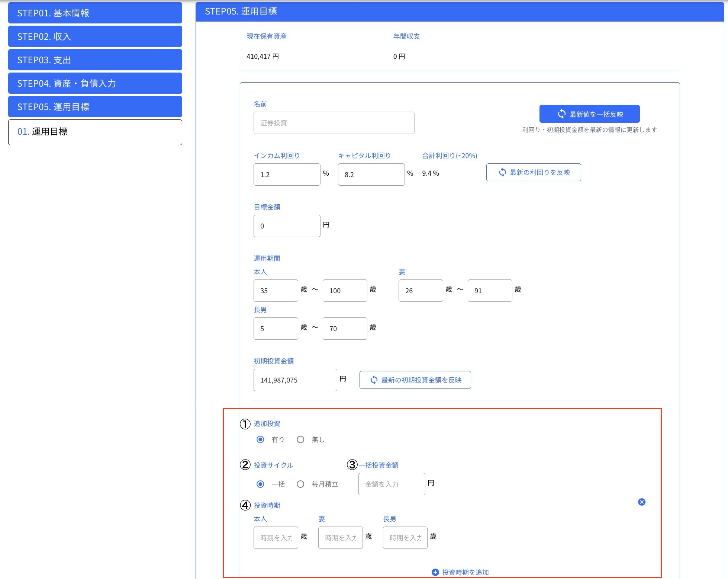Click the 名前 input field
Image resolution: width=728 pixels, height=579 pixels.
click(334, 123)
